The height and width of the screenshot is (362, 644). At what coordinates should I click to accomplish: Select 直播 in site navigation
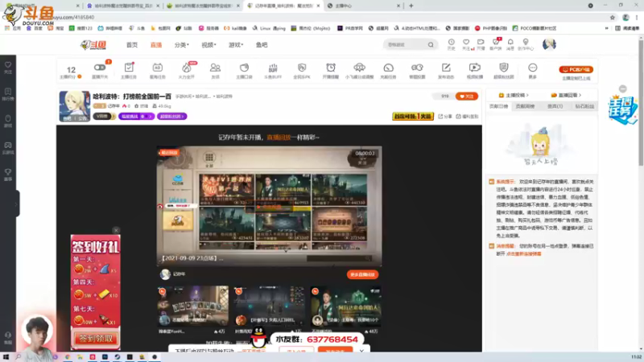pyautogui.click(x=156, y=45)
